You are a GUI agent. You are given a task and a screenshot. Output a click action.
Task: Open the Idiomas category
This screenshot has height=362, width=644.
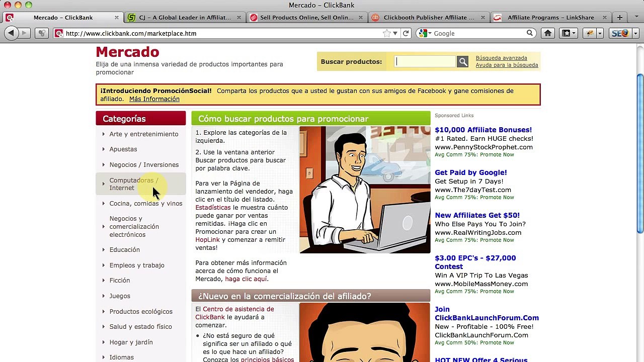tap(122, 357)
